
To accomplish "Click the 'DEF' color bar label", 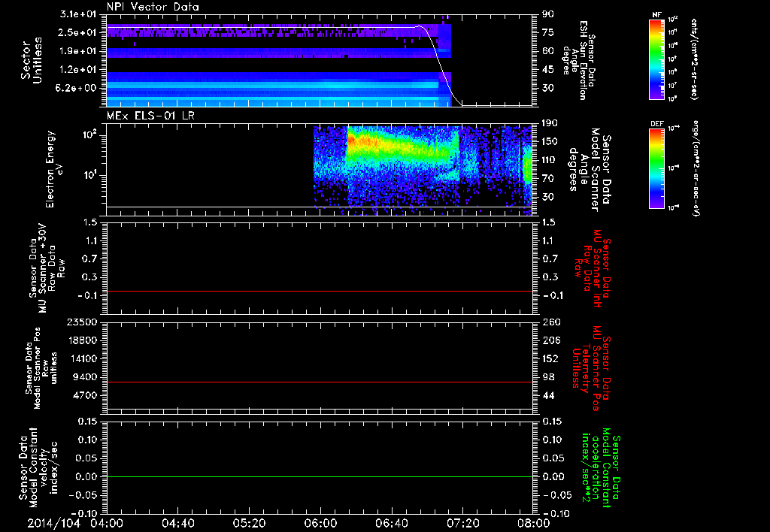I will [x=656, y=124].
